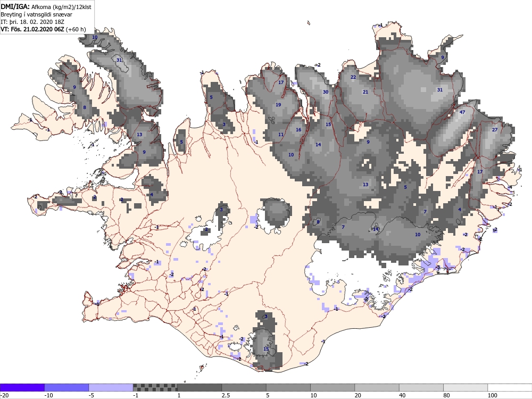
Task: Click the map value 27 in the east
Action: pyautogui.click(x=495, y=130)
